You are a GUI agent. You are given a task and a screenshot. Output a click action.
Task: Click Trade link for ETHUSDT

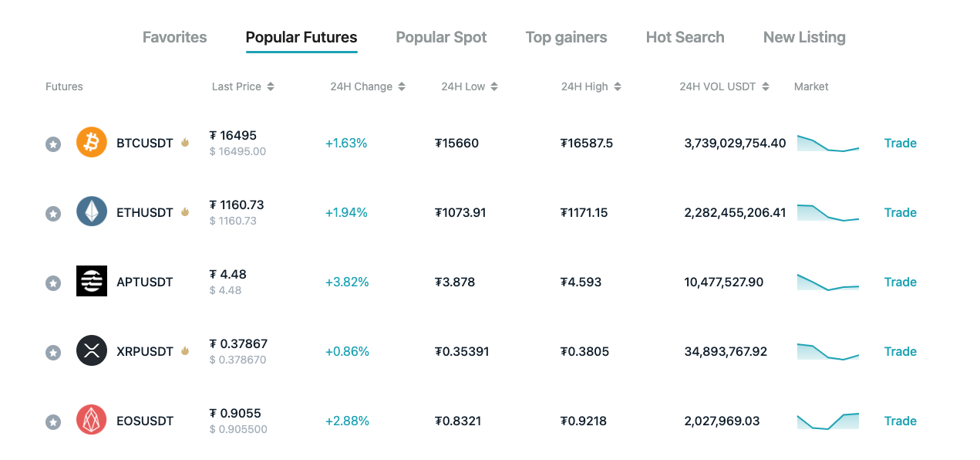(900, 212)
